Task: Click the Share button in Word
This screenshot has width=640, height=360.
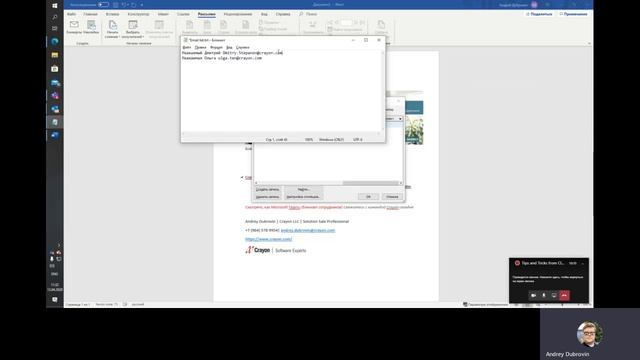Action: point(539,14)
